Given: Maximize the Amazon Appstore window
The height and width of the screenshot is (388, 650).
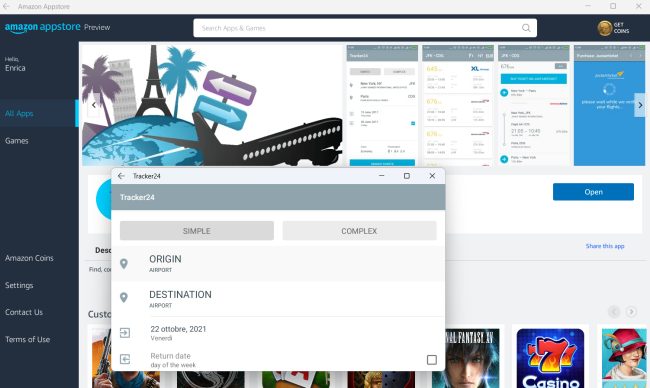Looking at the screenshot, I should tap(613, 6).
